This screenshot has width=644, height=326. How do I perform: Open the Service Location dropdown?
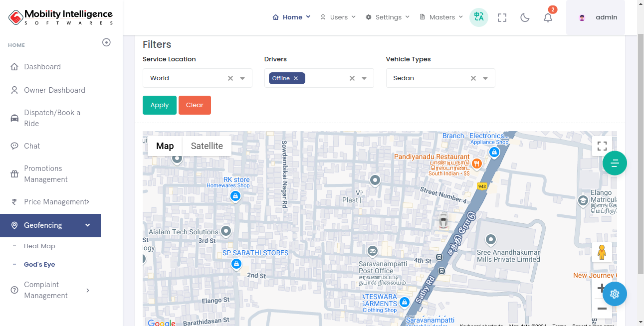[x=242, y=78]
